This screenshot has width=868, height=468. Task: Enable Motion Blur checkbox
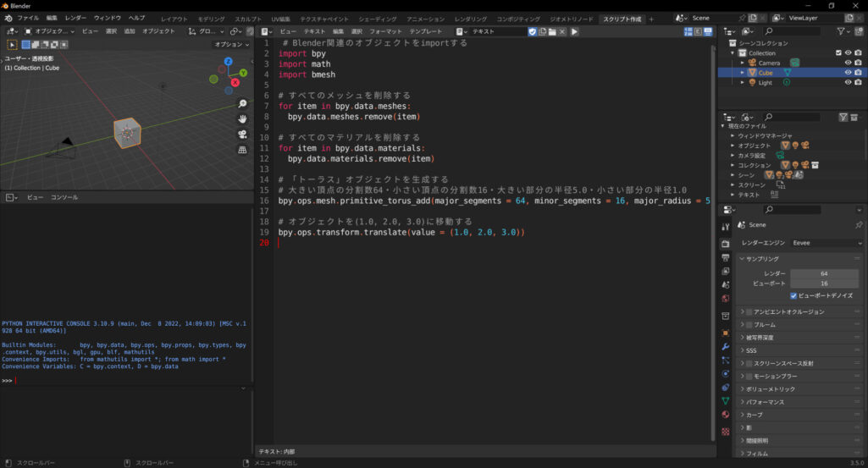pyautogui.click(x=749, y=376)
